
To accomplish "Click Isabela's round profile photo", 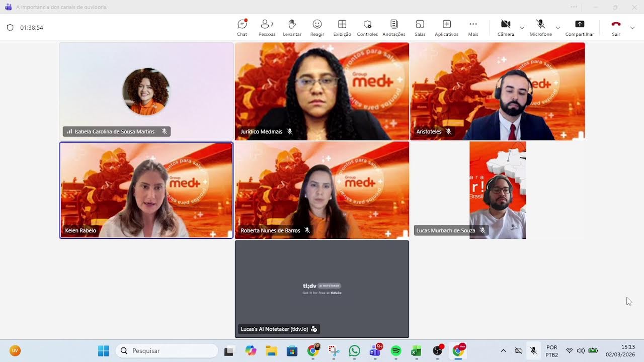I will pyautogui.click(x=146, y=92).
